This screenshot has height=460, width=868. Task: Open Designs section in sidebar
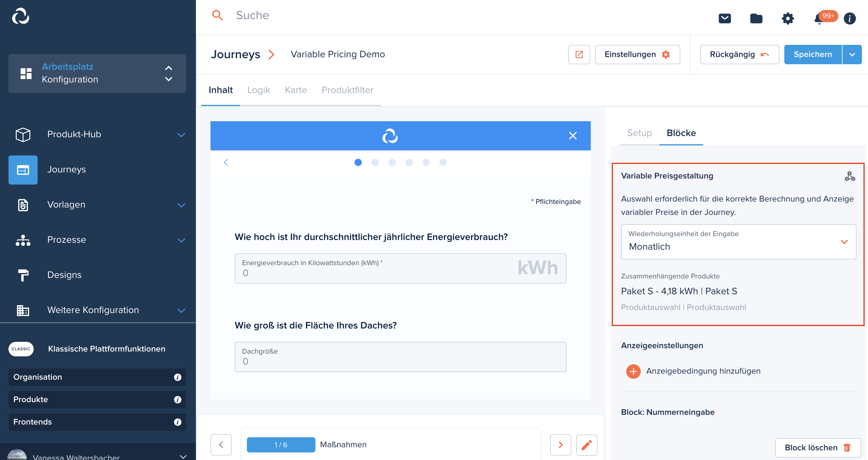point(64,275)
